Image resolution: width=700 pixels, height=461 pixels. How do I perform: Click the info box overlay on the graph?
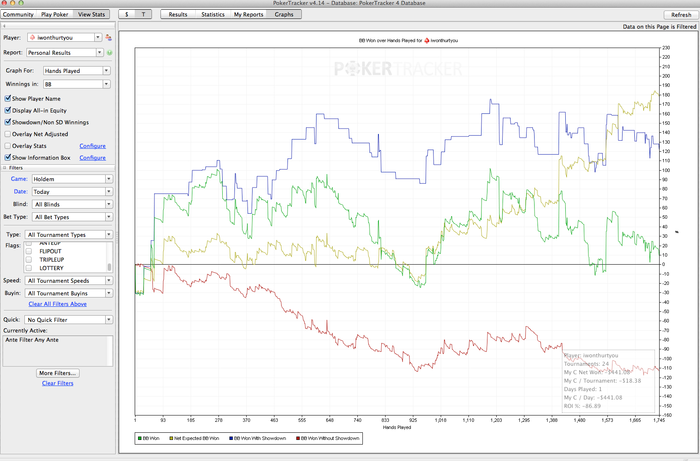pyautogui.click(x=608, y=381)
